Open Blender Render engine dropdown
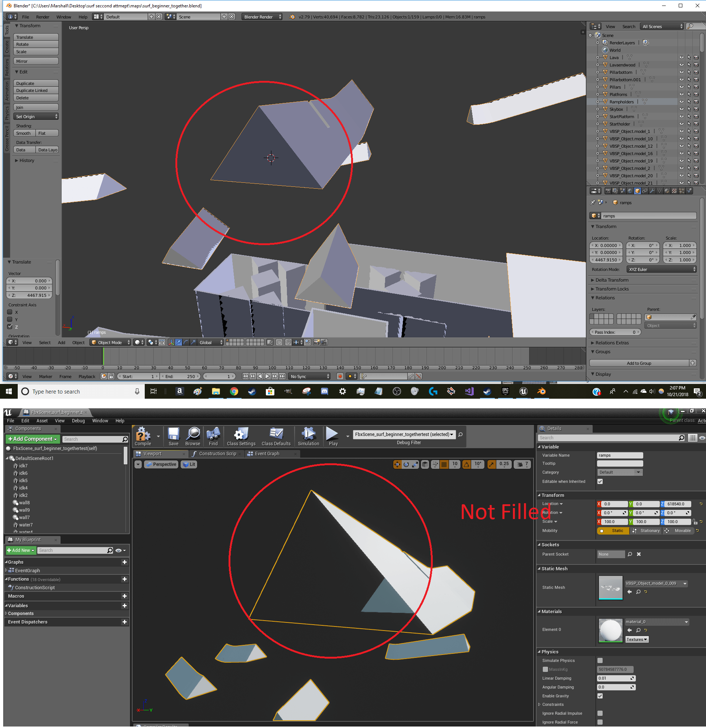This screenshot has width=706, height=728. tap(262, 17)
